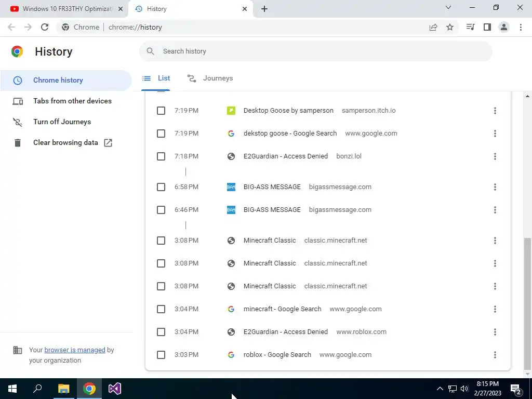Show hidden system tray icons
Screen dimensions: 532x399
click(440, 389)
